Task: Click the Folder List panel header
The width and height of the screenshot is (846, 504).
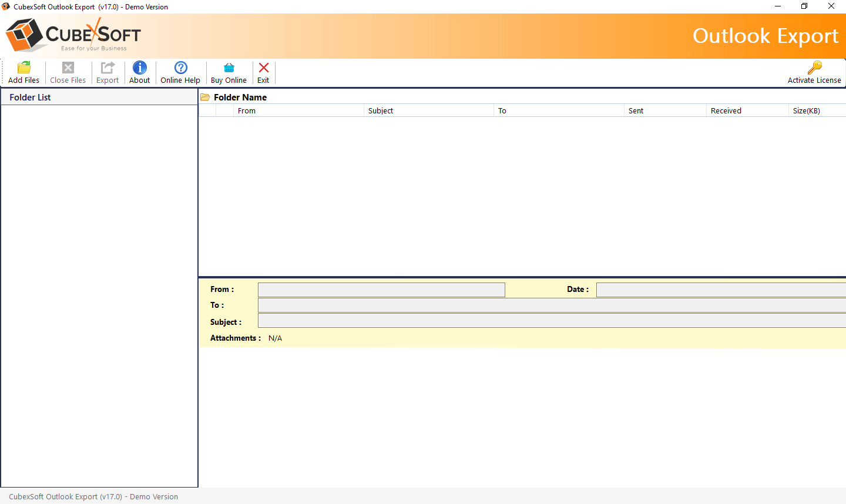Action: (30, 97)
